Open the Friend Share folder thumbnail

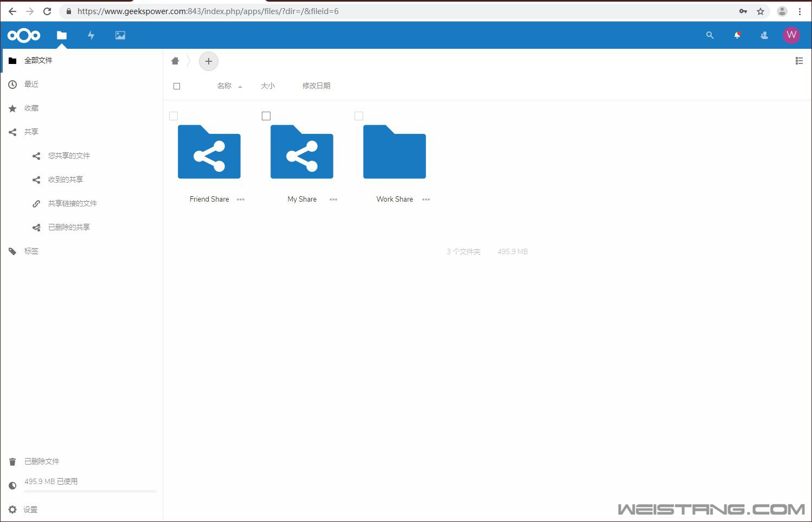click(x=209, y=152)
